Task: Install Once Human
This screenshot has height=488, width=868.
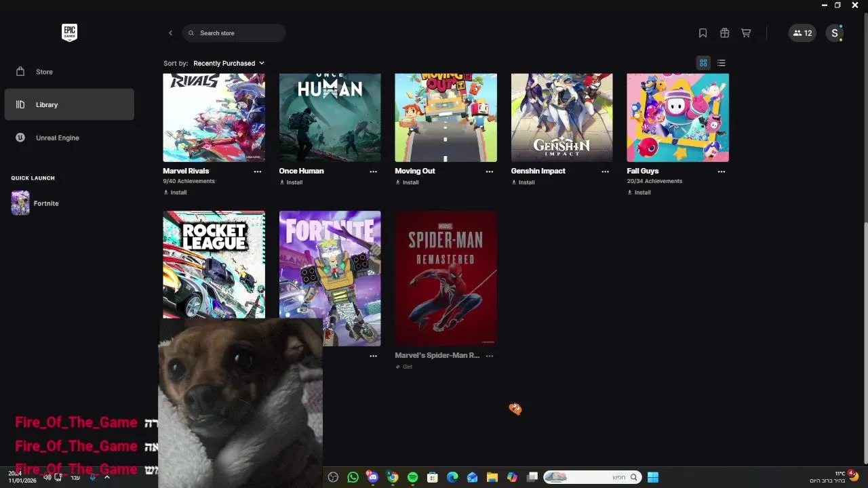Action: pos(291,182)
